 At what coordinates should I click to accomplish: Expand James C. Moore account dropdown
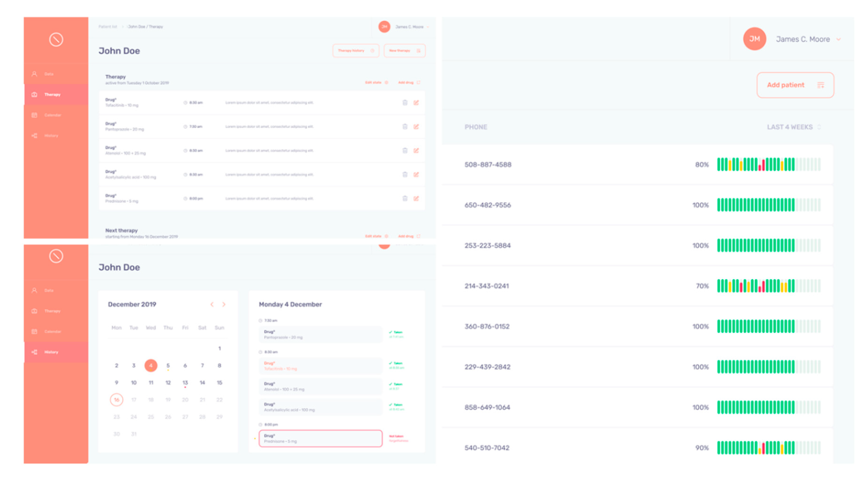[838, 39]
